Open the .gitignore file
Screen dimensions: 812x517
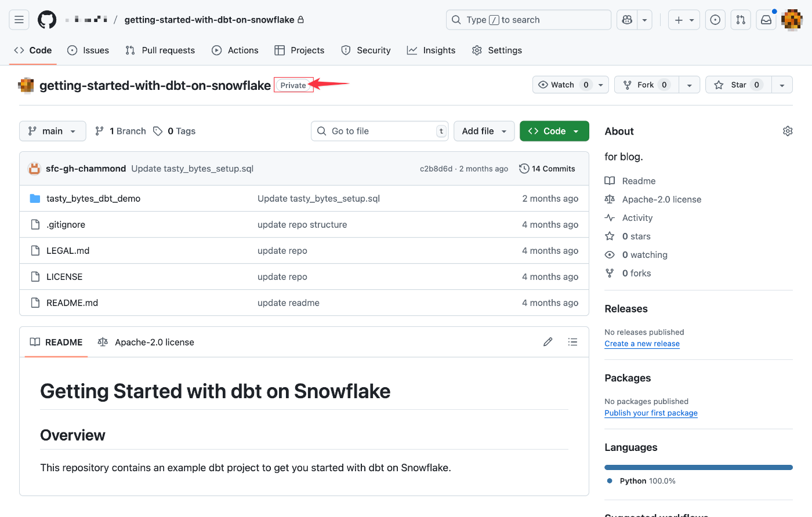click(x=66, y=224)
